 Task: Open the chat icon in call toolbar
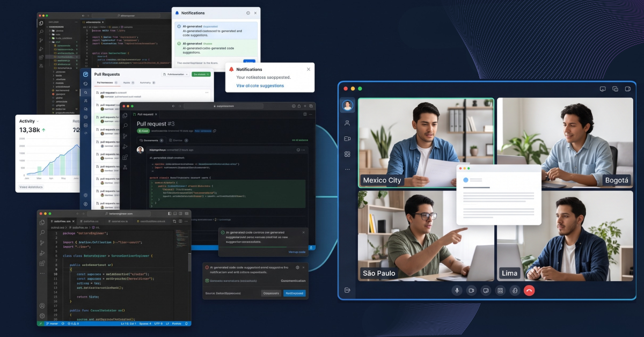(486, 290)
